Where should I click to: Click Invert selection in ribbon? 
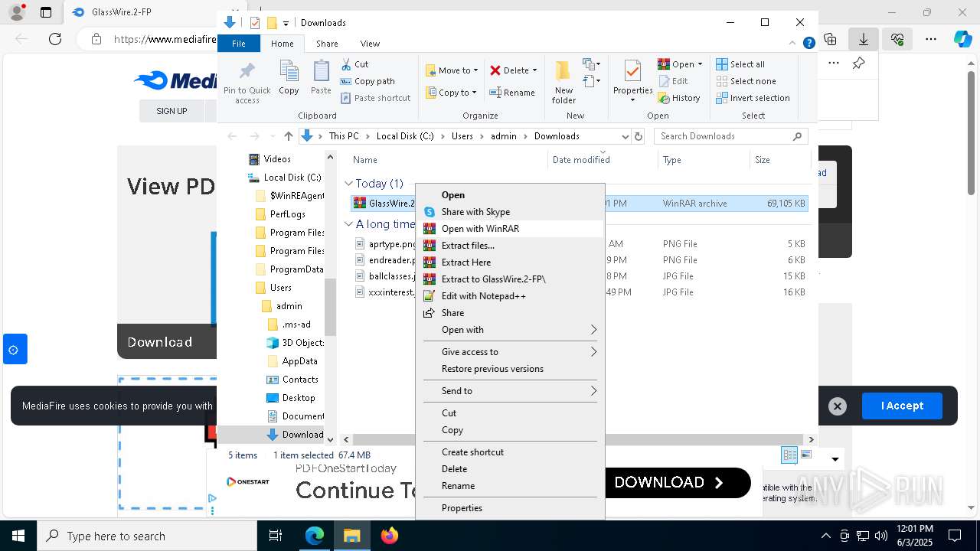[x=753, y=98]
